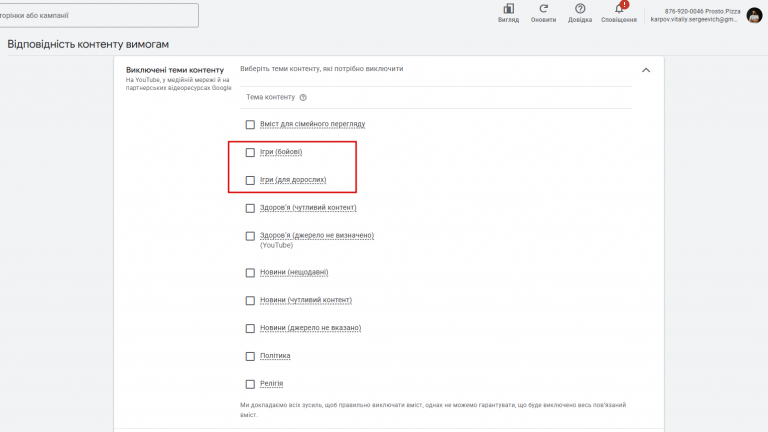Click the account avatar picture
Image resolution: width=768 pixels, height=432 pixels.
(x=754, y=14)
